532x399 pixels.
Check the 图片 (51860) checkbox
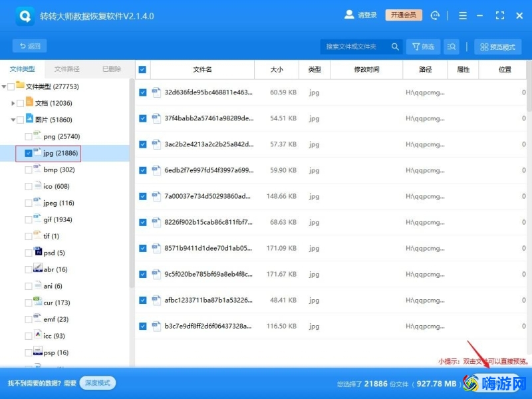21,120
